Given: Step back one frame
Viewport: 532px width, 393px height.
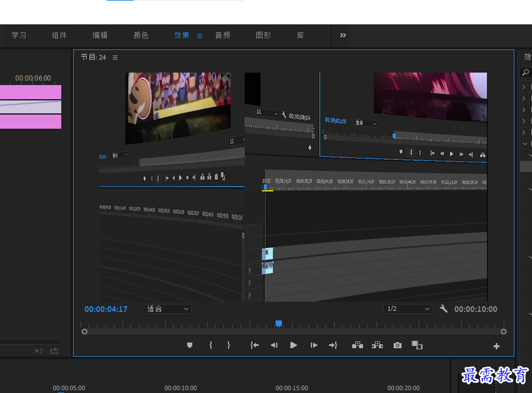Looking at the screenshot, I should coord(274,345).
